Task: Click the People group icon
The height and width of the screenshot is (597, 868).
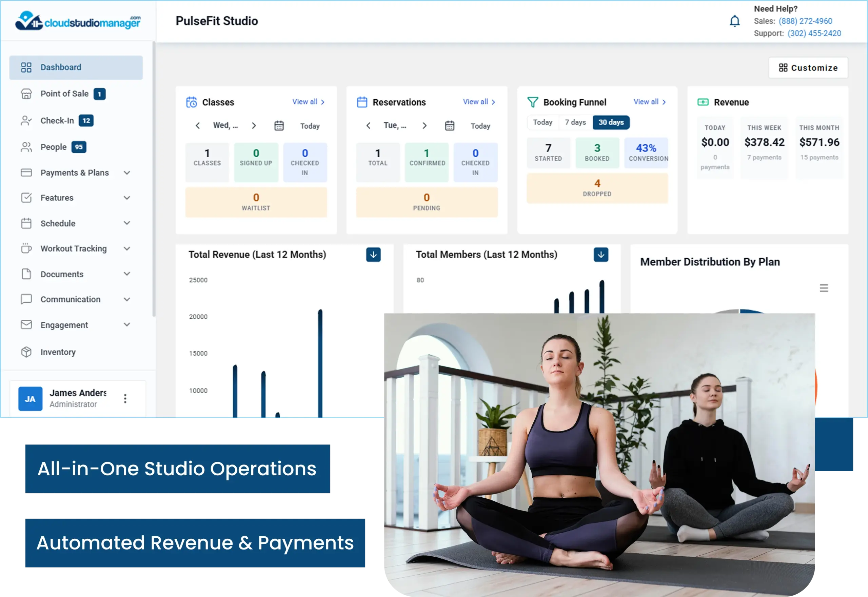Action: click(26, 147)
